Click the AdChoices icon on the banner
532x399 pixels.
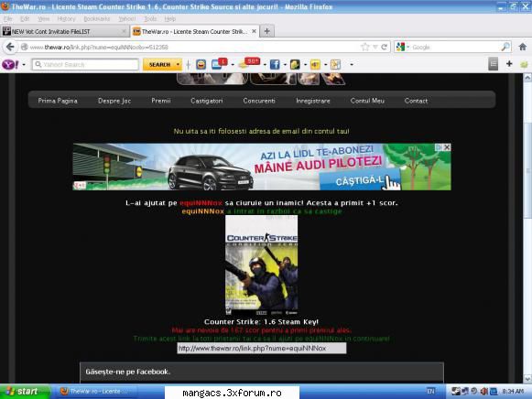(439, 147)
